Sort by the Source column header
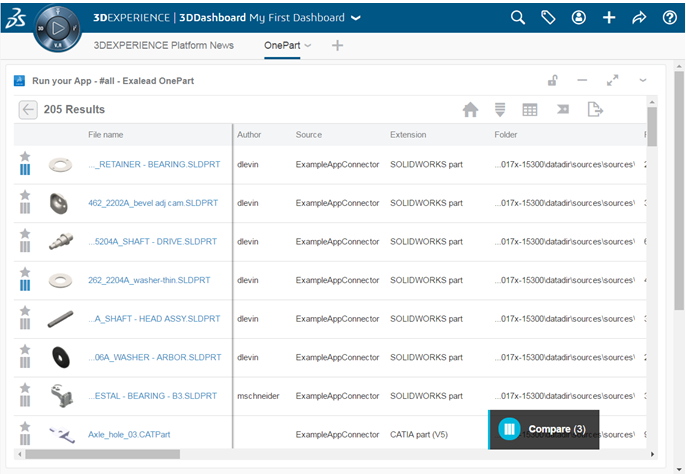Screen dimensions: 686x474 coord(308,135)
